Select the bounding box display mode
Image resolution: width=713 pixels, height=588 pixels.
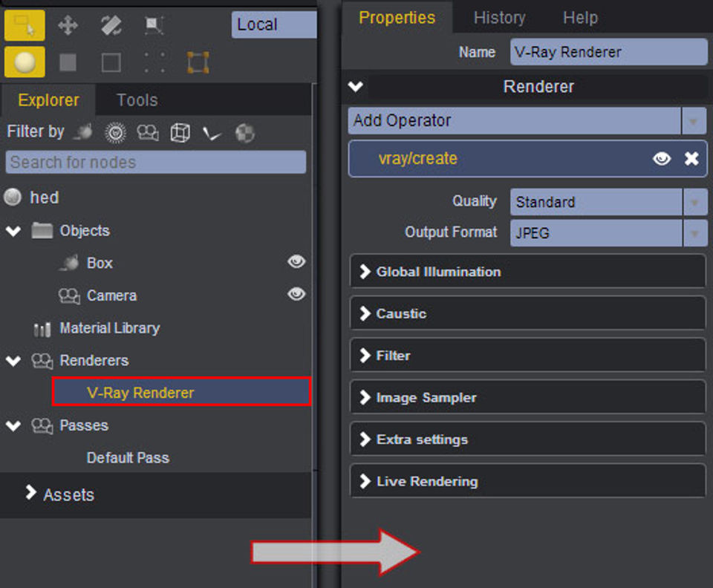[x=198, y=62]
